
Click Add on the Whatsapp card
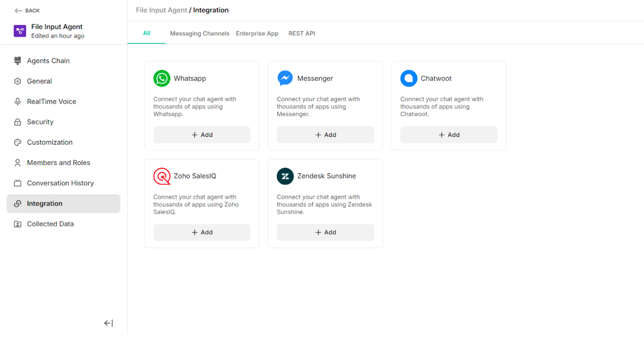(202, 135)
